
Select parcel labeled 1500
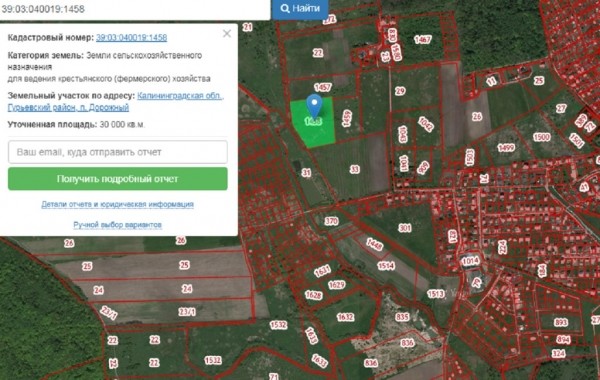click(x=541, y=137)
